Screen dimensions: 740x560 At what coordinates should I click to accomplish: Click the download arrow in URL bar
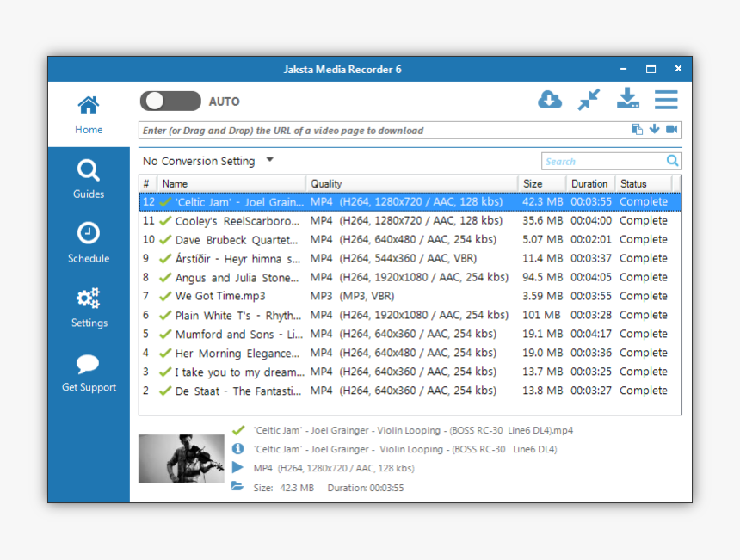click(654, 129)
